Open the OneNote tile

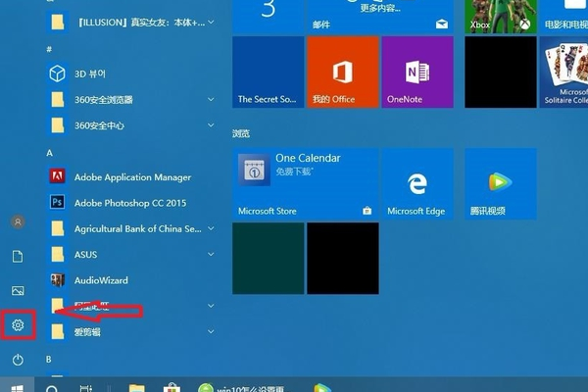(417, 72)
